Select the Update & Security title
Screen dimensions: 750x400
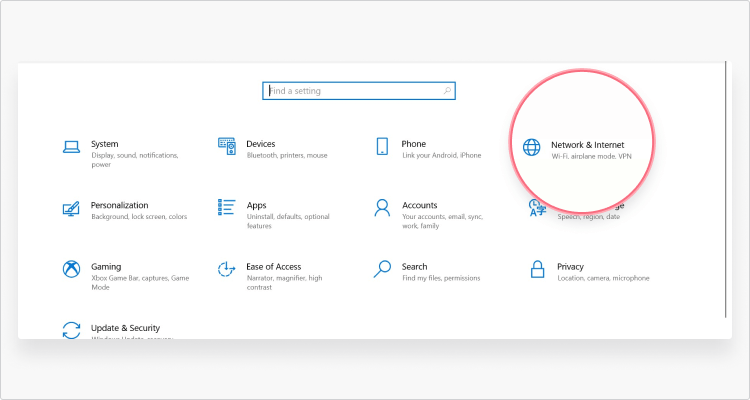pos(125,328)
